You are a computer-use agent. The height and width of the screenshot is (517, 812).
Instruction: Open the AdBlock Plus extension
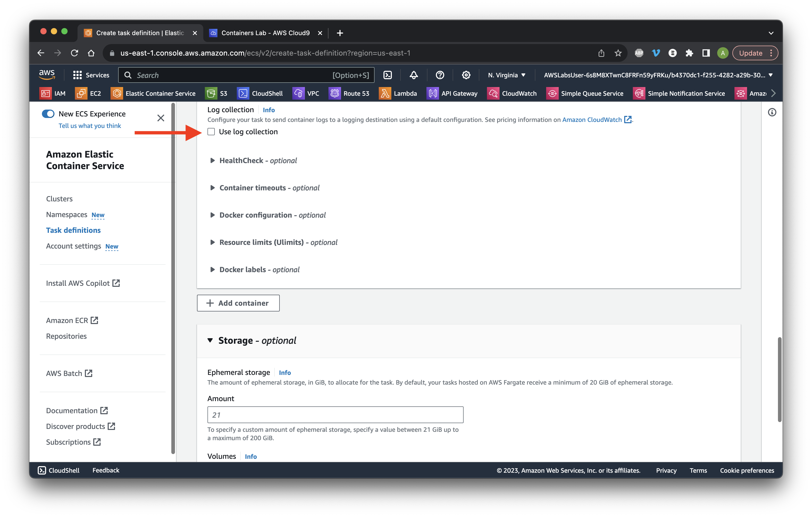tap(639, 53)
